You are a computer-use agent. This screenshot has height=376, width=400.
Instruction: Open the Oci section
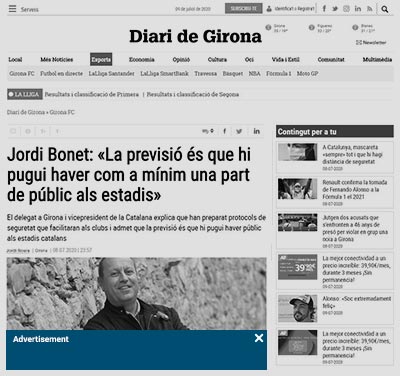(x=249, y=60)
